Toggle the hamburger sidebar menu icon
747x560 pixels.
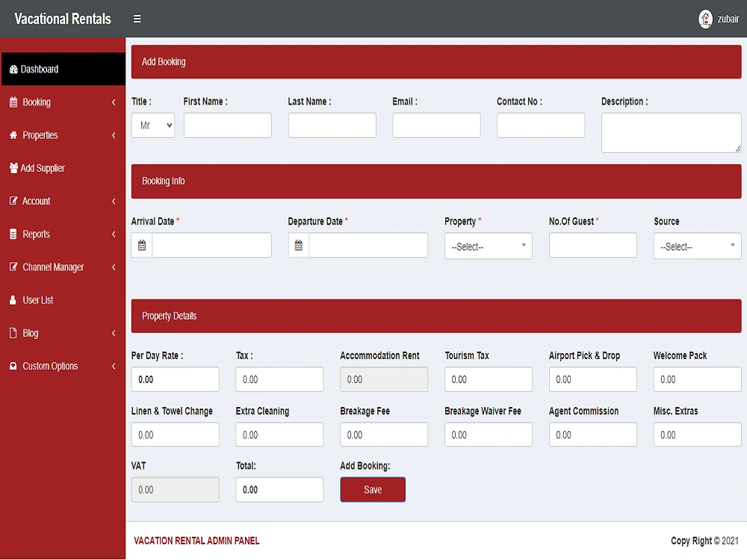tap(137, 19)
